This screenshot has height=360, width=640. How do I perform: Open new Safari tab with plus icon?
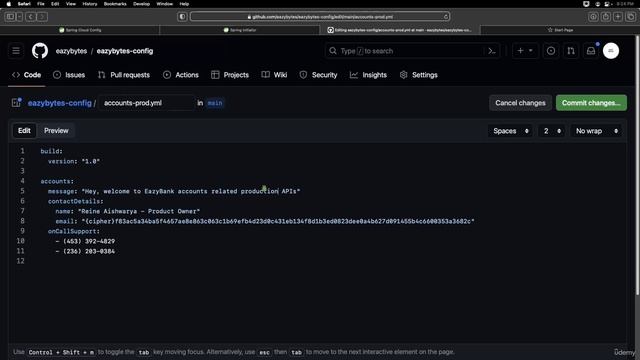coord(618,17)
